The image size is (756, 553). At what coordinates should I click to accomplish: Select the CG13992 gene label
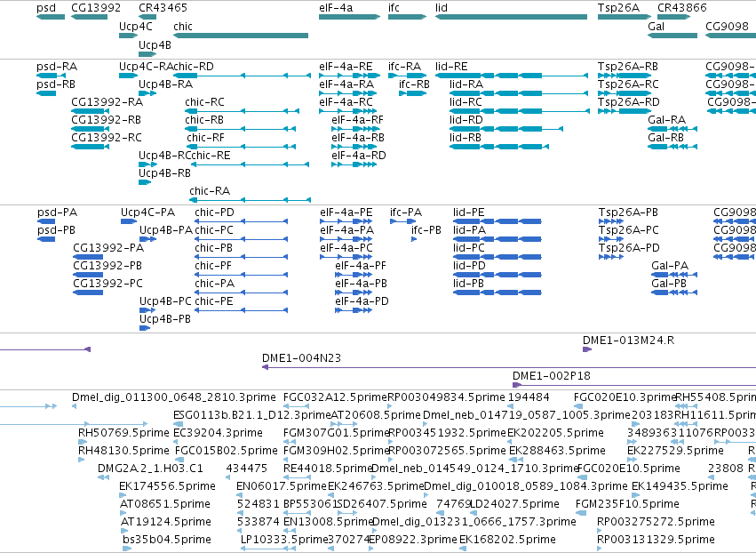tap(96, 8)
